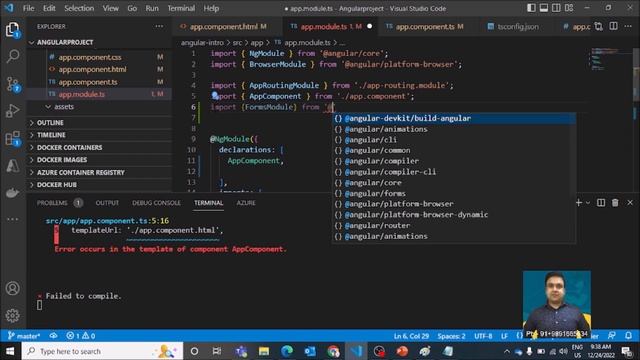Expand the OUTLINE section
The image size is (640, 360).
[100, 122]
